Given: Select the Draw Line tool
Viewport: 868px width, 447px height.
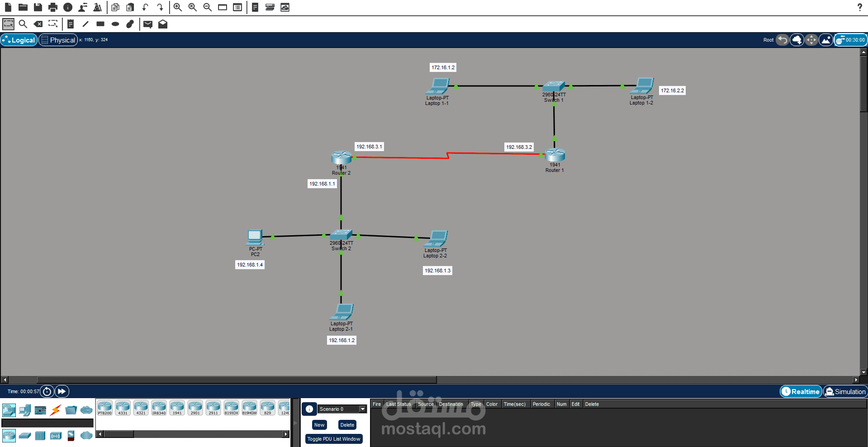Looking at the screenshot, I should coord(85,24).
